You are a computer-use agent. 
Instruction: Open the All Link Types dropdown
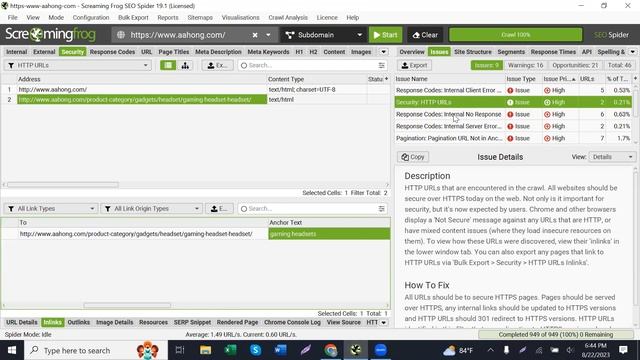point(51,209)
